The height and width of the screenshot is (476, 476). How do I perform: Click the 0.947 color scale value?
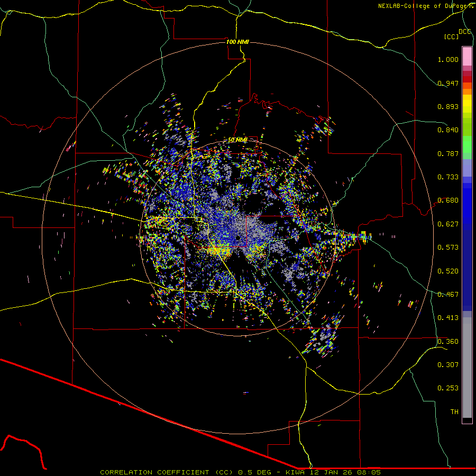[x=448, y=83]
